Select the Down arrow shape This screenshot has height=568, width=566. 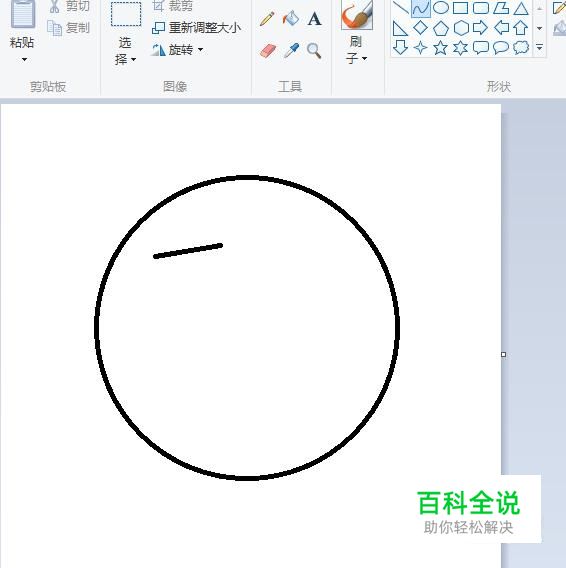point(400,47)
